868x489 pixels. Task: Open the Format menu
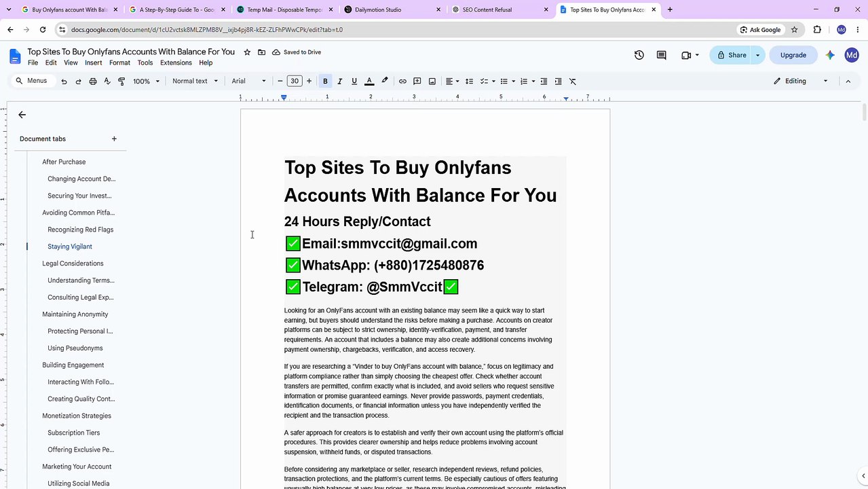pyautogui.click(x=119, y=62)
